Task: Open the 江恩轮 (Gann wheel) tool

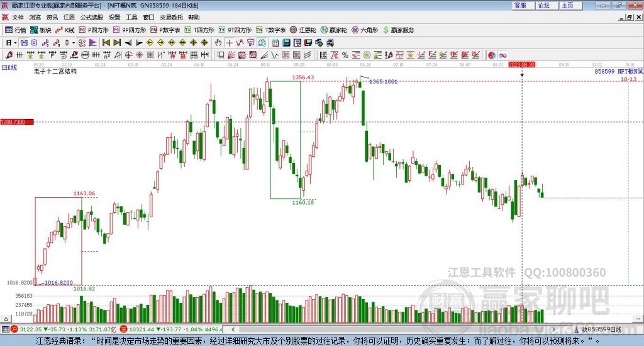Action: click(303, 30)
